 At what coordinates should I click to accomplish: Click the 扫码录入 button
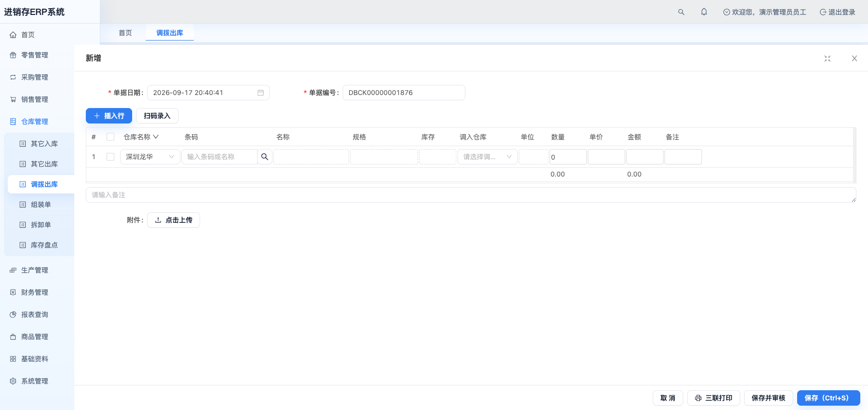[x=157, y=116]
